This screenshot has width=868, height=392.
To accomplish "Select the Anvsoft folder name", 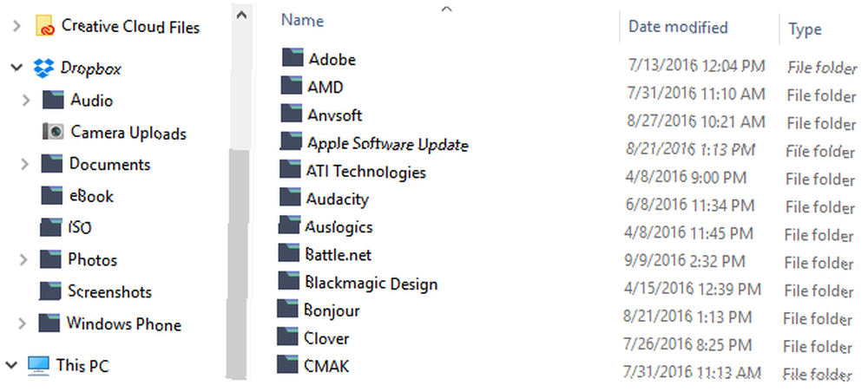I will (334, 115).
